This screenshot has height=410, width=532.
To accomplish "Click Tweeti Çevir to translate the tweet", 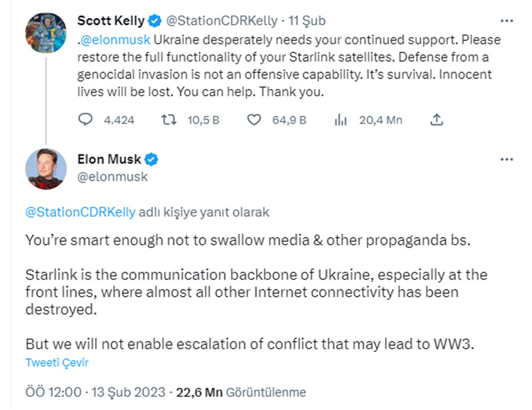I will (x=57, y=363).
